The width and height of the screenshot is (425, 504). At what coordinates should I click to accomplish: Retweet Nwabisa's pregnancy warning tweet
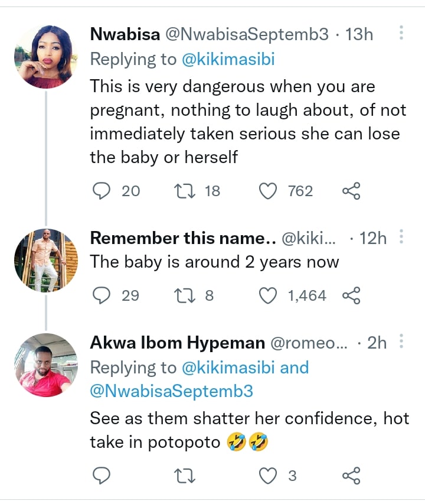pyautogui.click(x=187, y=191)
